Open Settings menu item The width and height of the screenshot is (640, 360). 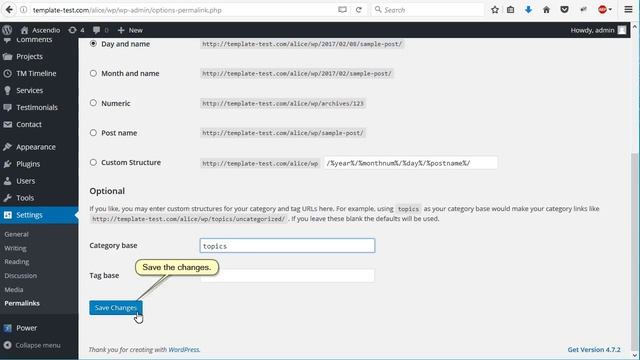tap(39, 215)
